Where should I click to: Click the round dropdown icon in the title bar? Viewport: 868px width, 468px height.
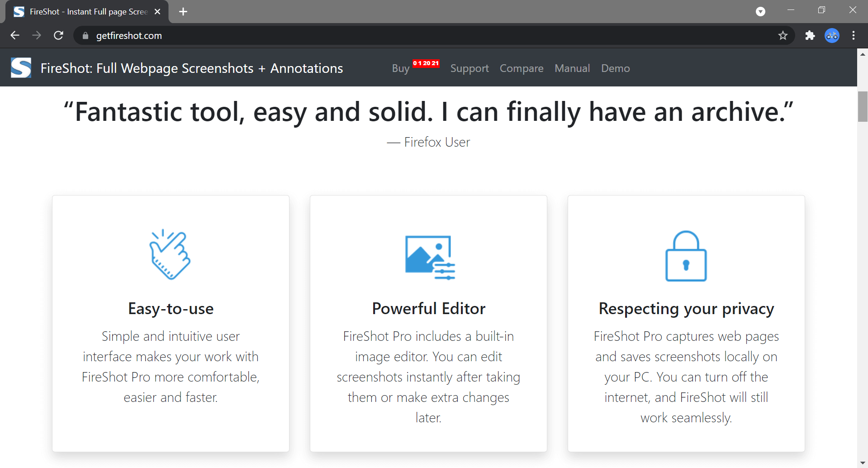point(760,12)
